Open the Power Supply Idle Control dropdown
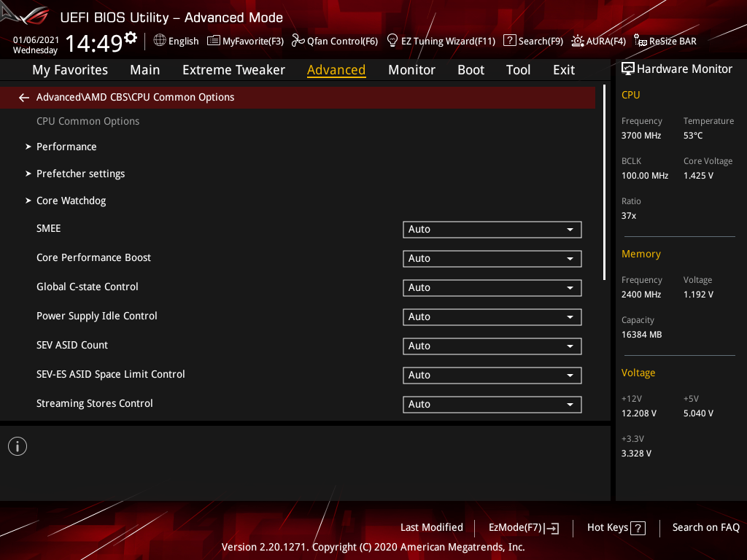 point(492,317)
